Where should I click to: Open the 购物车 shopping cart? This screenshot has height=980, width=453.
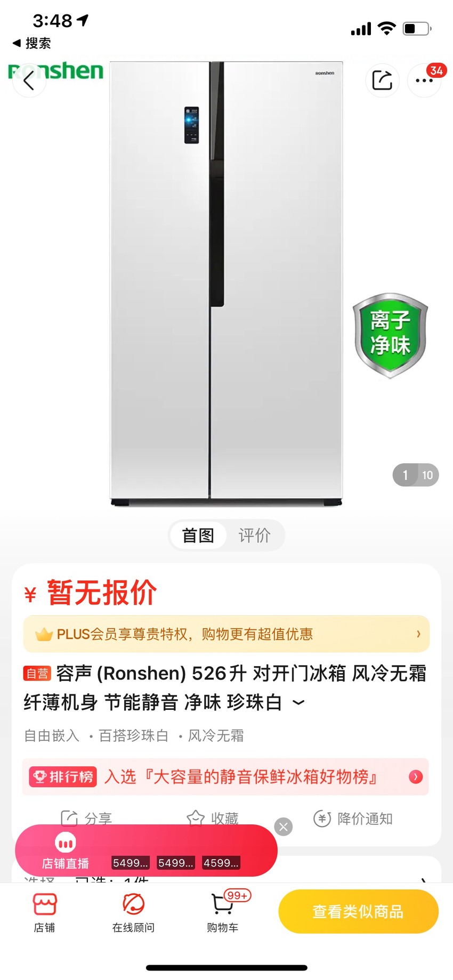point(223,912)
